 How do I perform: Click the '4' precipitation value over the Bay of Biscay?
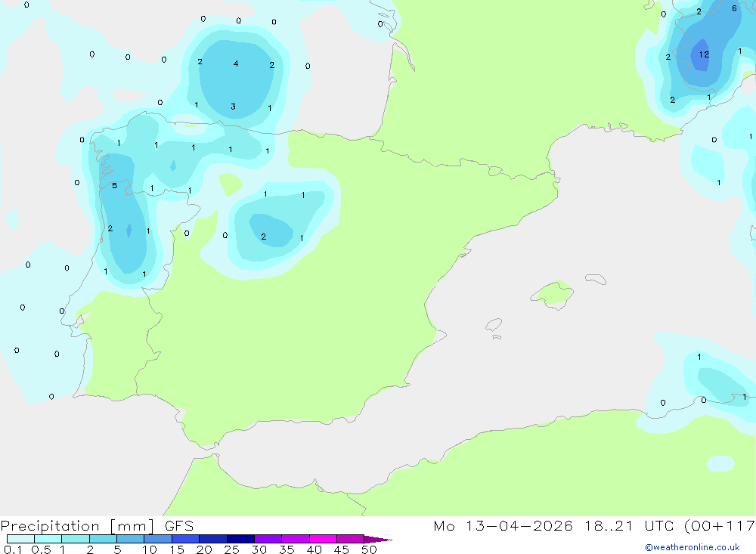(236, 63)
